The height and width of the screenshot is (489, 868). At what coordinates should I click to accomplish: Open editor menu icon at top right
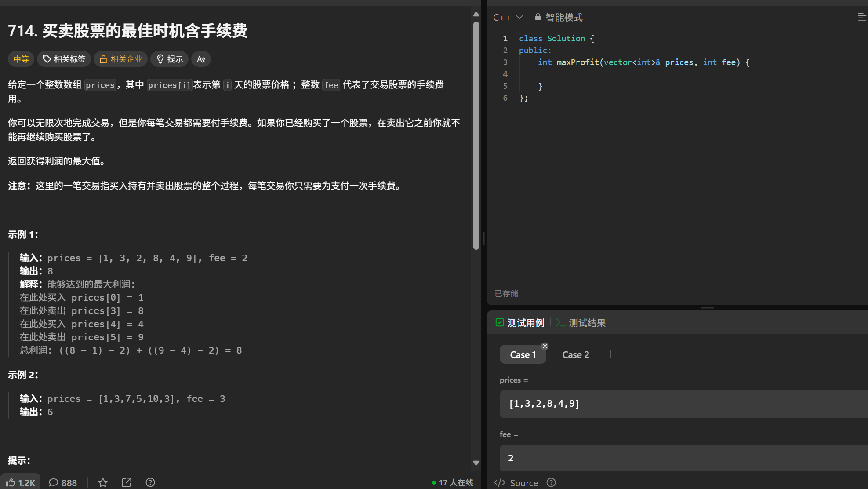tap(861, 17)
